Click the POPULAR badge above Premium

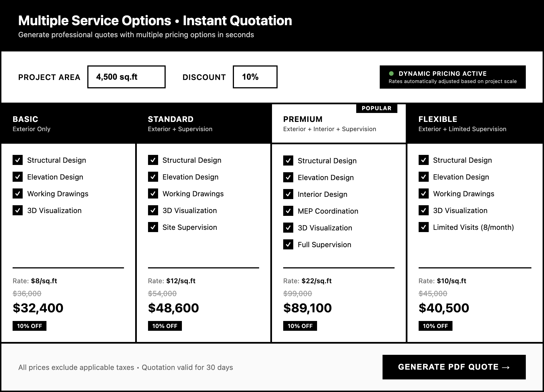coord(376,108)
